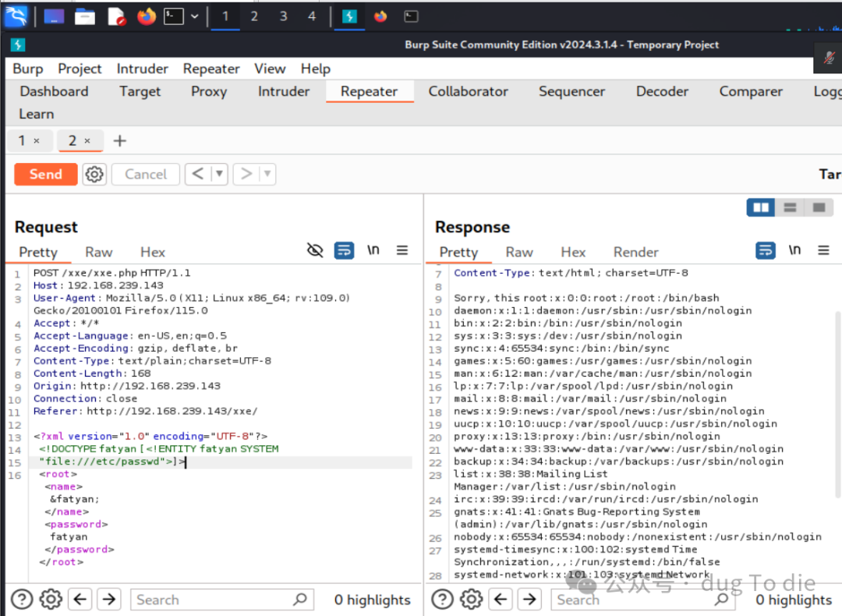Viewport: 842px width, 616px height.
Task: Go forward to next request in history
Action: [x=246, y=174]
